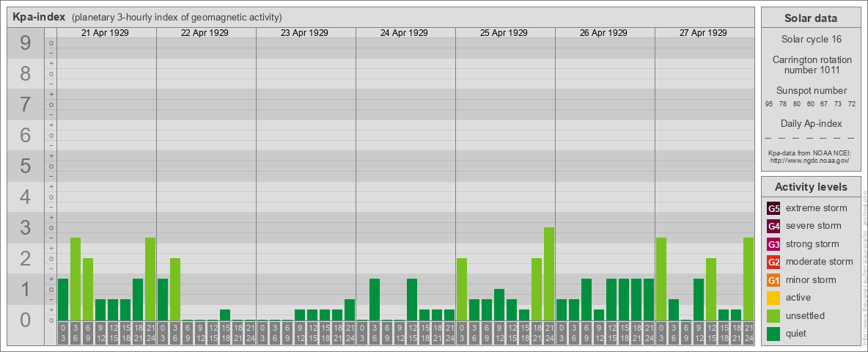Viewport: 868px width, 352px height.
Task: Click sunspot value 60
Action: [810, 104]
